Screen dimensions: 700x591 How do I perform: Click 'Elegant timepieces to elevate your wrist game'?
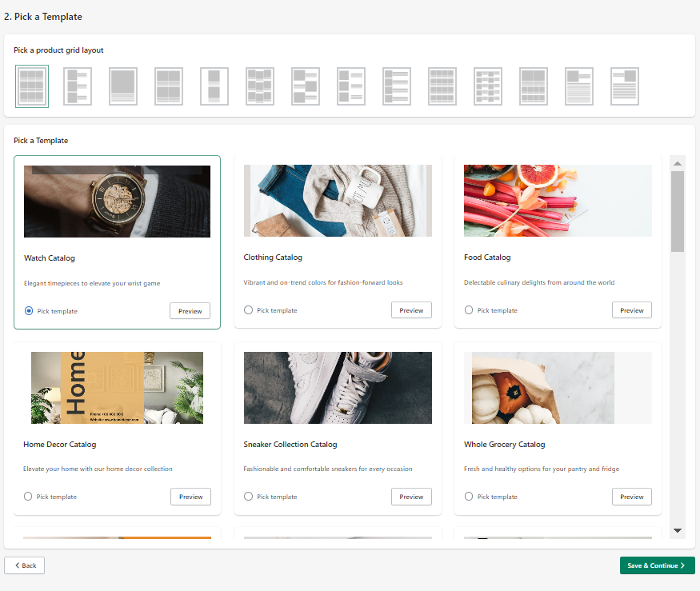pos(92,283)
